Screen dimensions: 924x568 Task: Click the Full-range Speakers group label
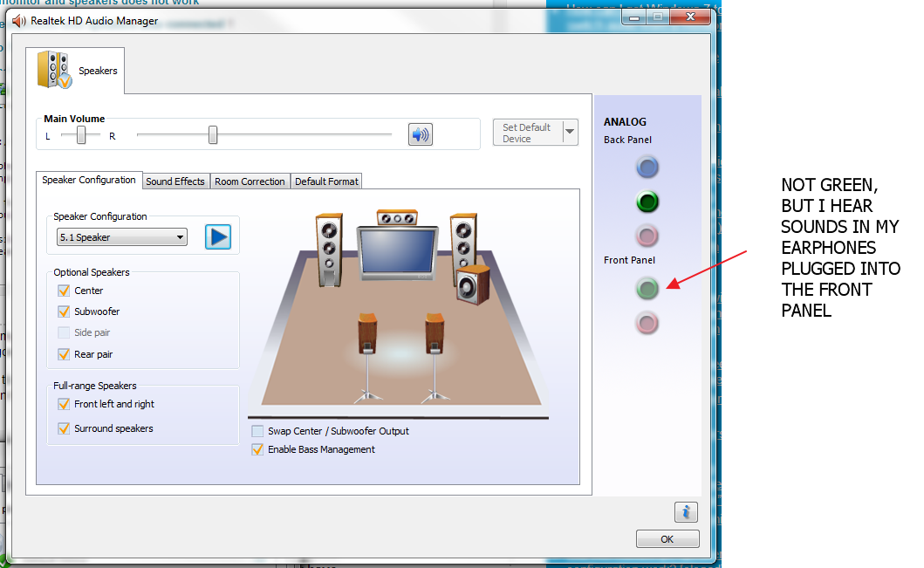tap(95, 386)
